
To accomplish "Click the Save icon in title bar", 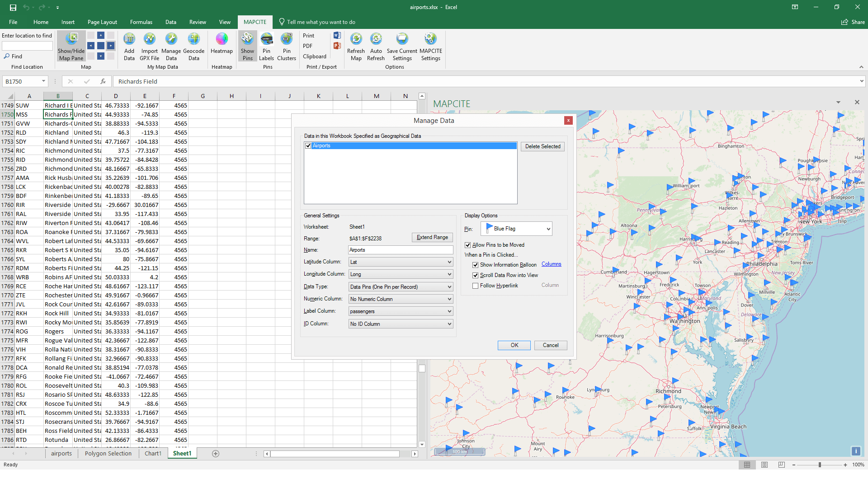I will click(13, 7).
